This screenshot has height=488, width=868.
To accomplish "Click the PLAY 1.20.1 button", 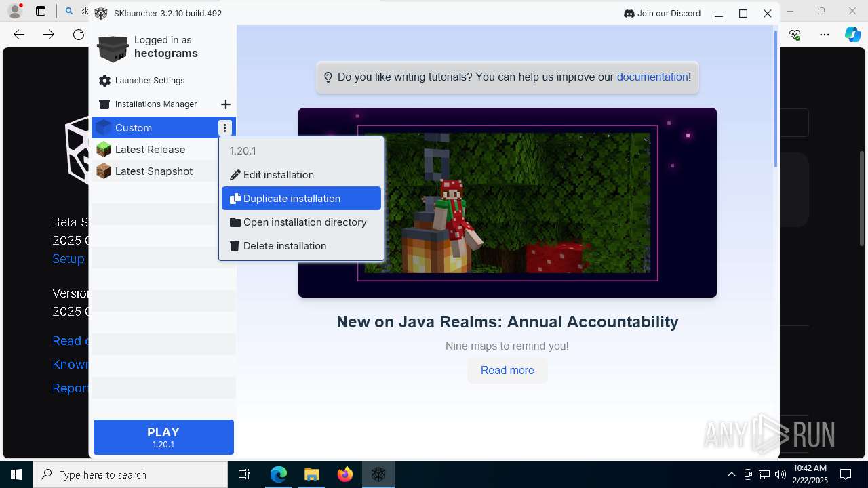I will [163, 437].
